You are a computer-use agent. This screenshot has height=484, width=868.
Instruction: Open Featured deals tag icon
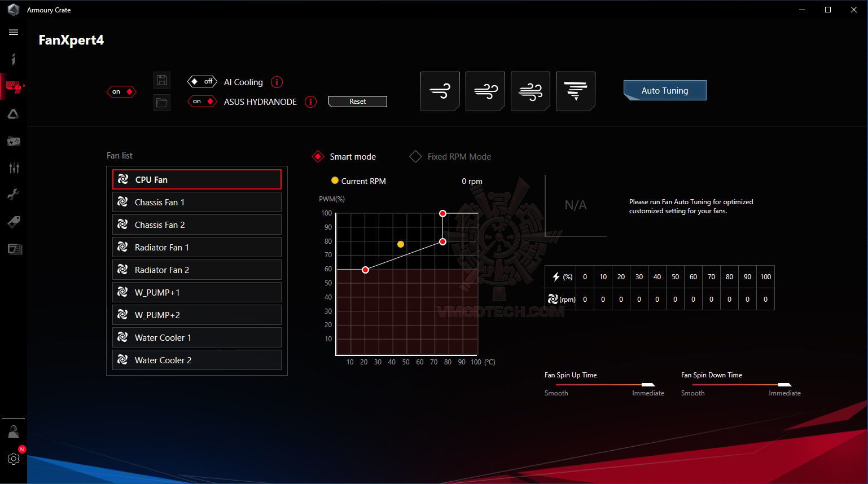click(x=14, y=222)
